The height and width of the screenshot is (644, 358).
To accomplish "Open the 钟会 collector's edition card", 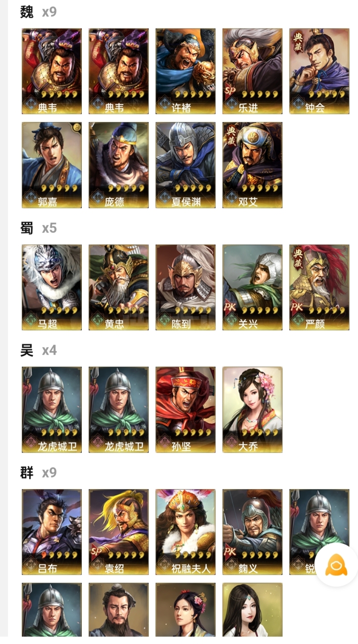I will [x=319, y=71].
